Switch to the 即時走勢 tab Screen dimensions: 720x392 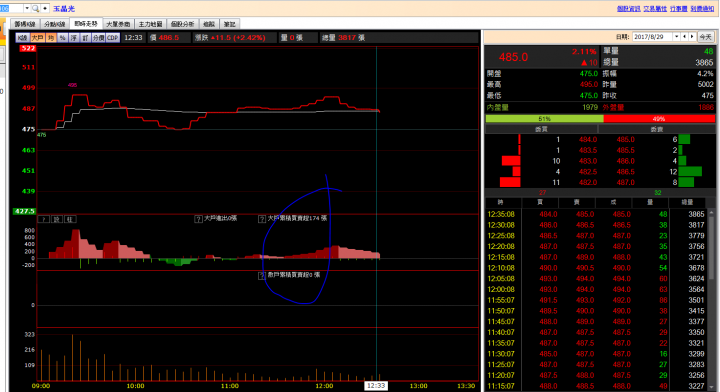[x=86, y=23]
